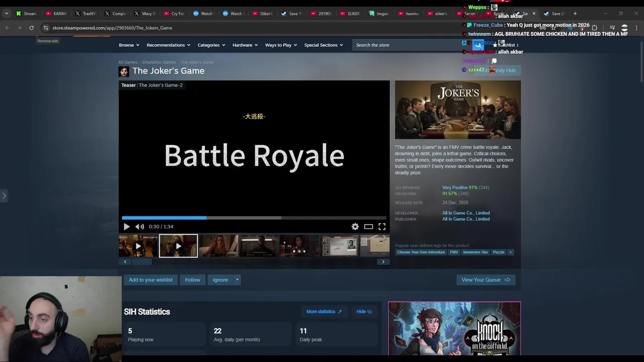
Task: Click The Joker's Game capsule image
Action: coord(458,110)
